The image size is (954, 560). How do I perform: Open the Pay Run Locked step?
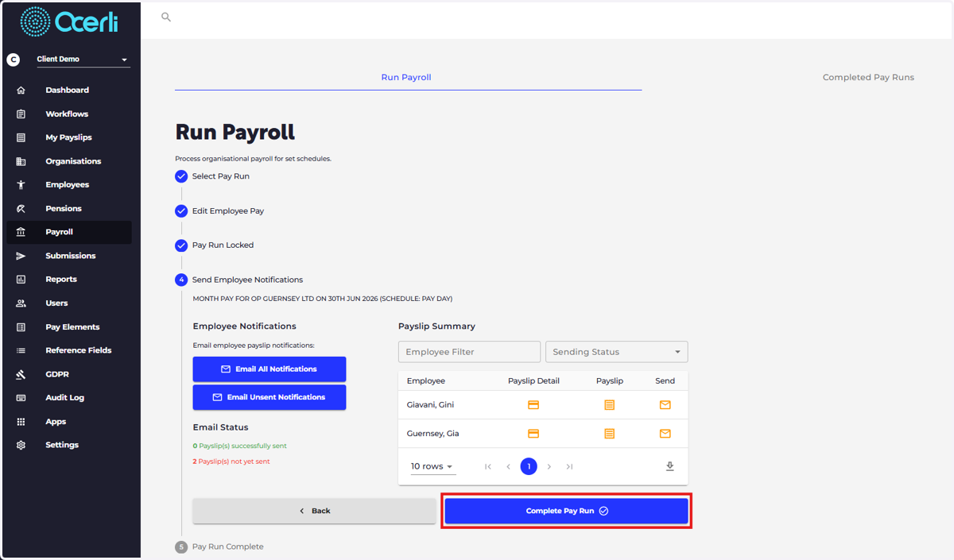coord(215,245)
